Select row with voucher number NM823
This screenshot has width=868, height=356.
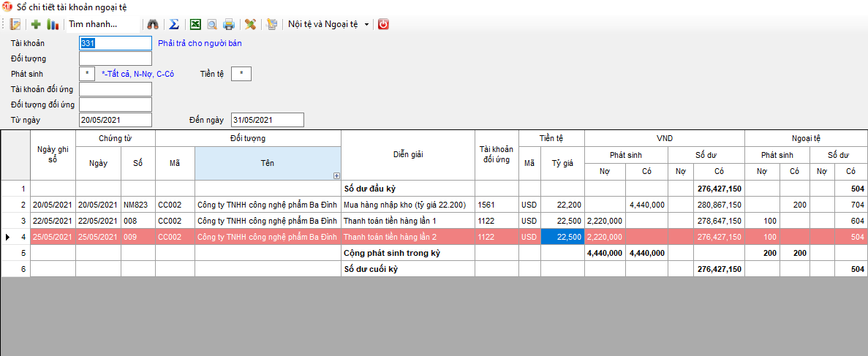point(138,205)
